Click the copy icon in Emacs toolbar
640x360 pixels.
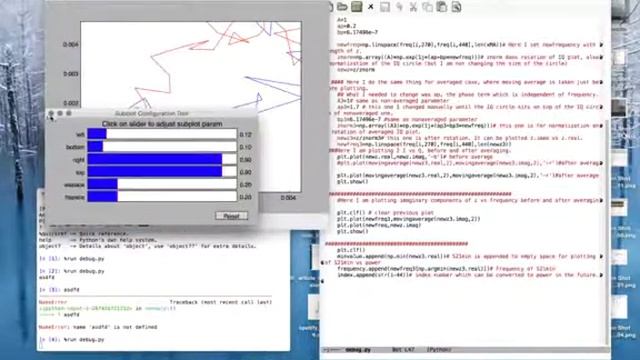pos(427,7)
